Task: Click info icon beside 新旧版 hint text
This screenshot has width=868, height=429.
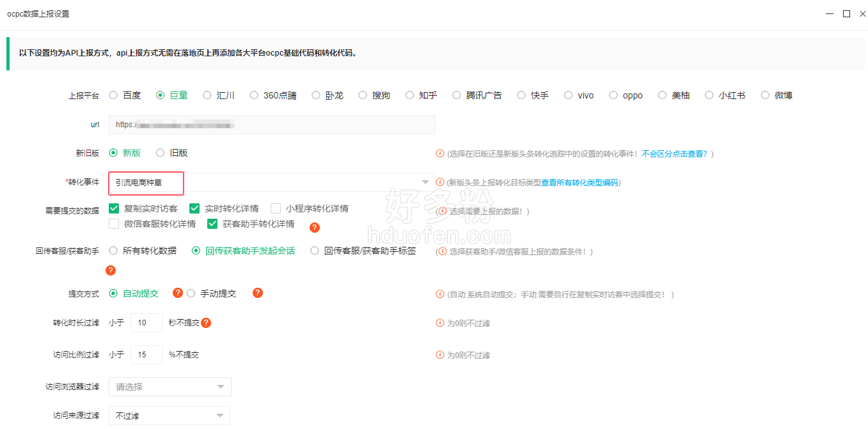Action: tap(440, 153)
